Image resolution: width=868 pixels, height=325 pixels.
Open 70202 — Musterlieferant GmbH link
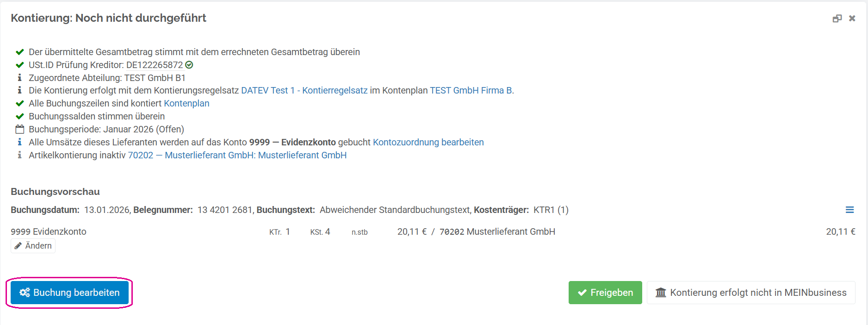pyautogui.click(x=237, y=155)
